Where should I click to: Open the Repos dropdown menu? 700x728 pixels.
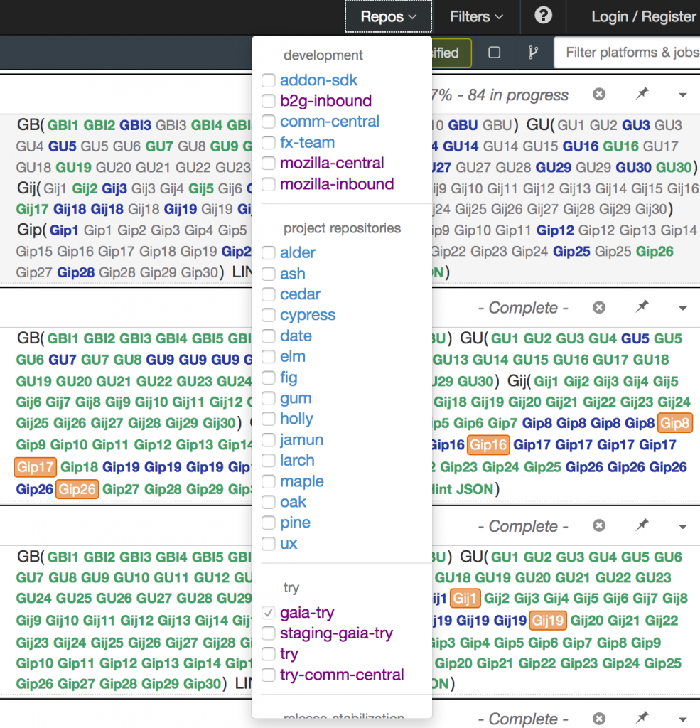click(x=389, y=17)
